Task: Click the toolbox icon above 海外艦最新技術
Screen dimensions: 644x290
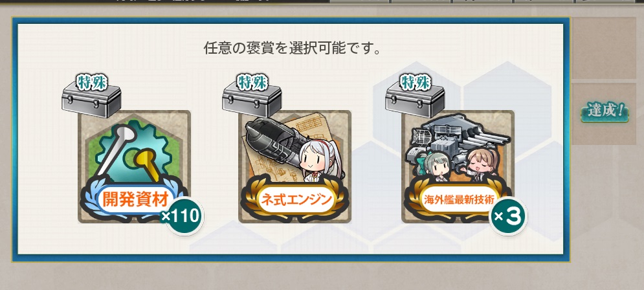Action: click(x=415, y=100)
